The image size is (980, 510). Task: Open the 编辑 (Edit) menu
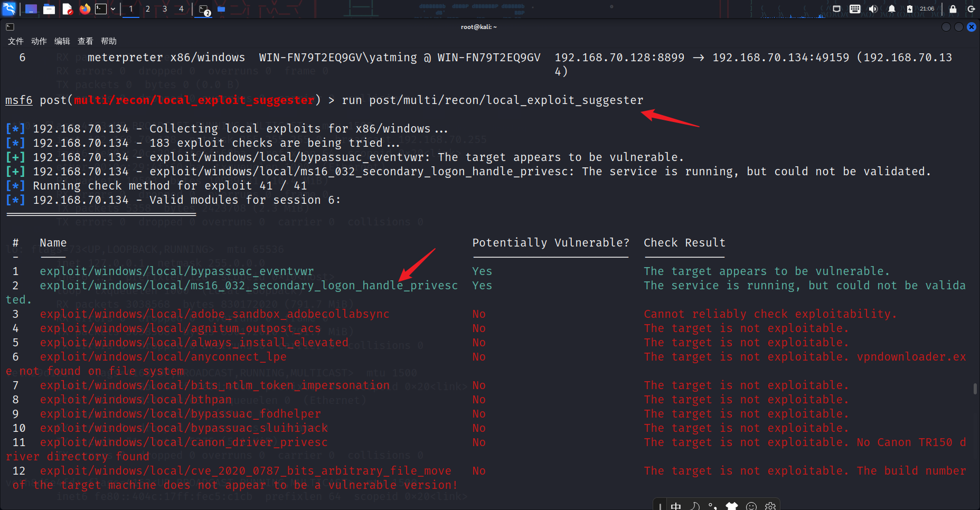[62, 41]
